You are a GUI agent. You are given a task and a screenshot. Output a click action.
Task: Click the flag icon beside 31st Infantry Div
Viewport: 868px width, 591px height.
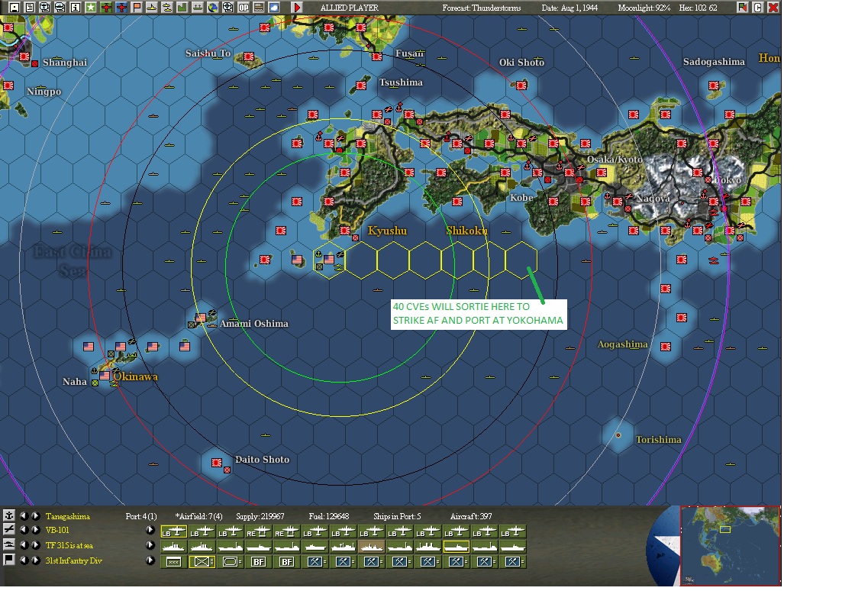(x=9, y=560)
